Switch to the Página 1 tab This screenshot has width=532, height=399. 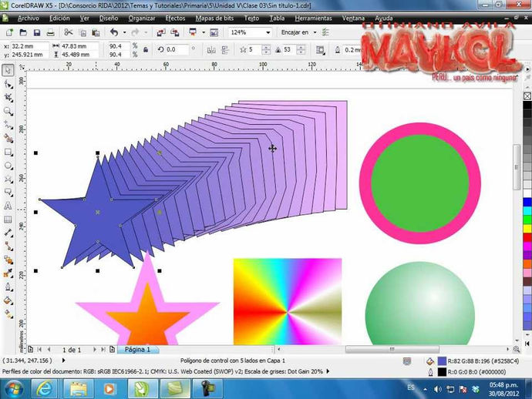(x=137, y=350)
